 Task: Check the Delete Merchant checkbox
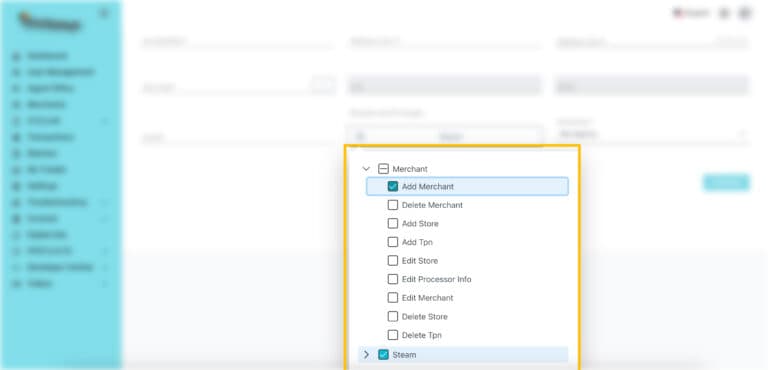393,205
